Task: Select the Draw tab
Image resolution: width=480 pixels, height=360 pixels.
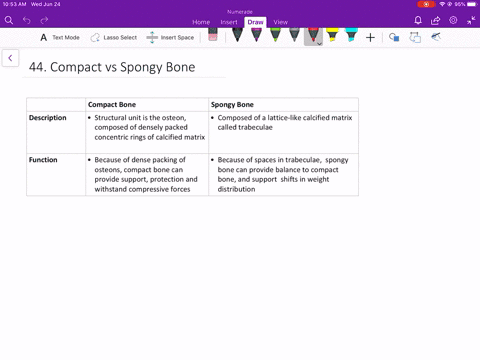Action: [255, 22]
